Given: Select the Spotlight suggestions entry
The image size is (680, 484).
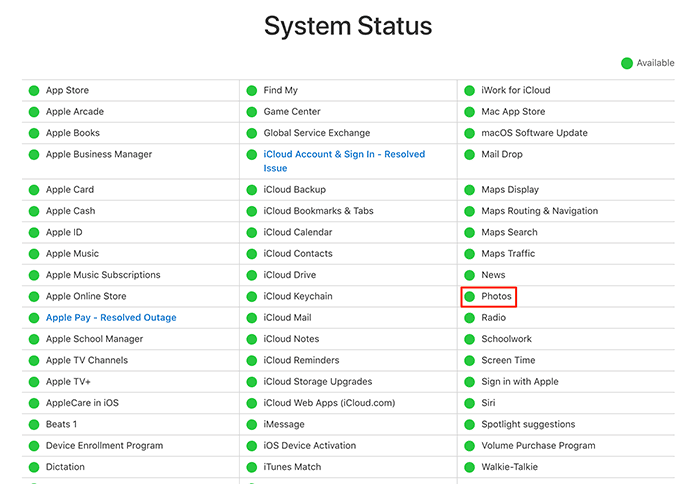Looking at the screenshot, I should (x=528, y=424).
